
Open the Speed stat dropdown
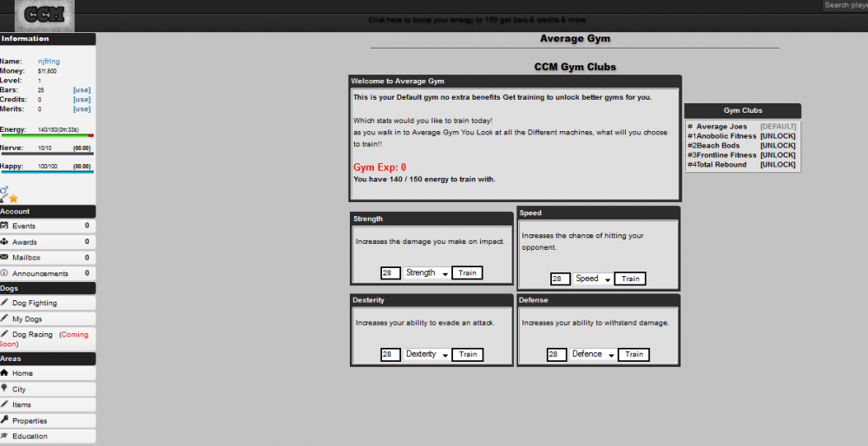pos(592,279)
